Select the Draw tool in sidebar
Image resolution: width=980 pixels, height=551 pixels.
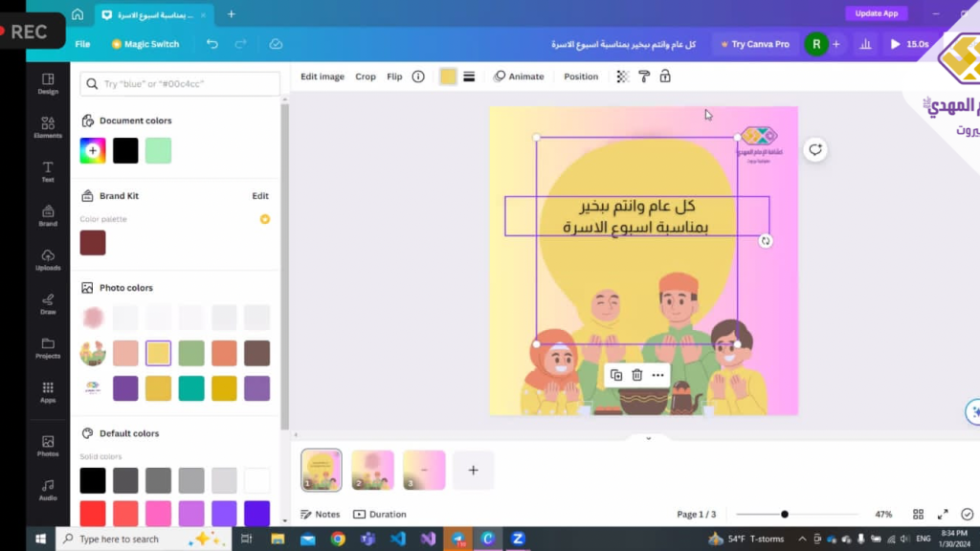pyautogui.click(x=48, y=303)
